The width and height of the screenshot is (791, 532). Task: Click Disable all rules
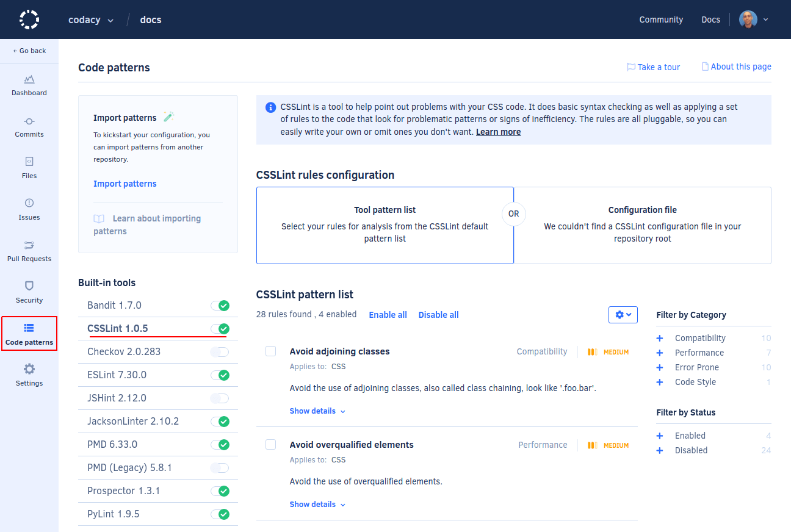[x=439, y=315]
